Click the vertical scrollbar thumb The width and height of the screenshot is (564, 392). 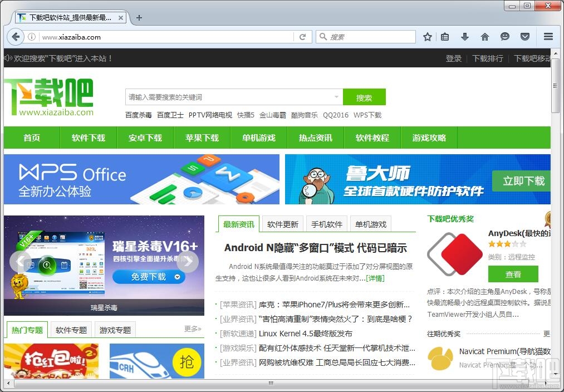(555, 86)
